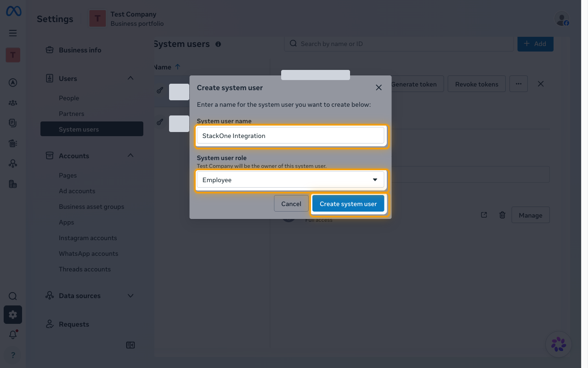This screenshot has height=368, width=588.
Task: Select the red T business portfolio icon in left rail
Action: click(x=13, y=55)
